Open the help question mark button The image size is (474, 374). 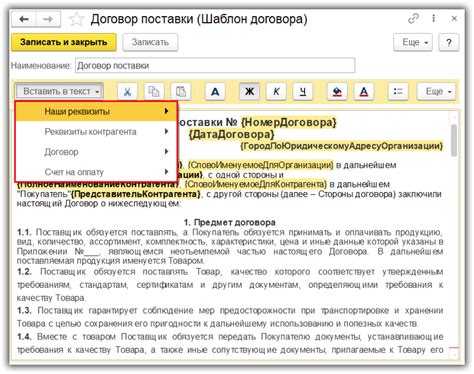coord(449,42)
